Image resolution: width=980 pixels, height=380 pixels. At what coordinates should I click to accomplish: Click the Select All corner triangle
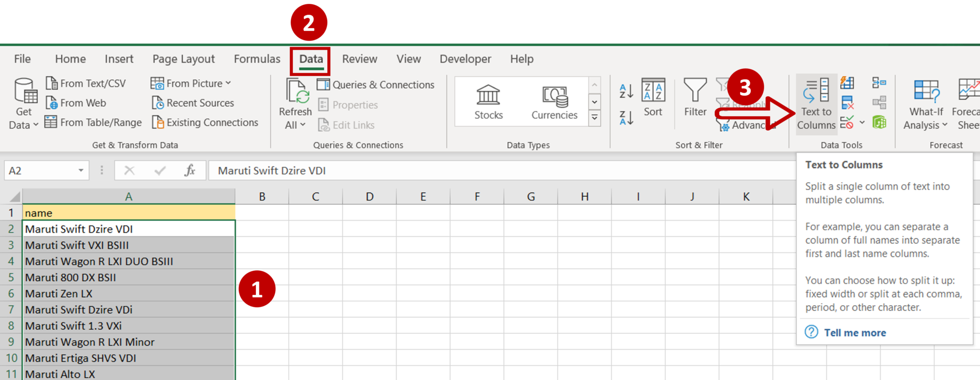click(x=15, y=197)
